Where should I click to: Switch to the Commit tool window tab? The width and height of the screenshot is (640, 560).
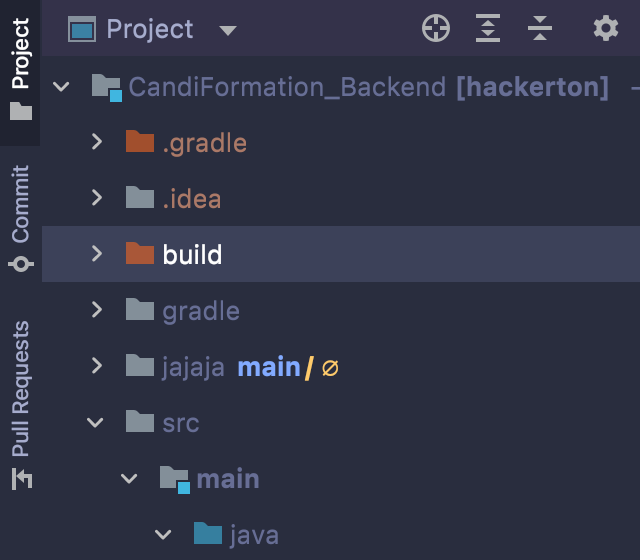[x=20, y=218]
